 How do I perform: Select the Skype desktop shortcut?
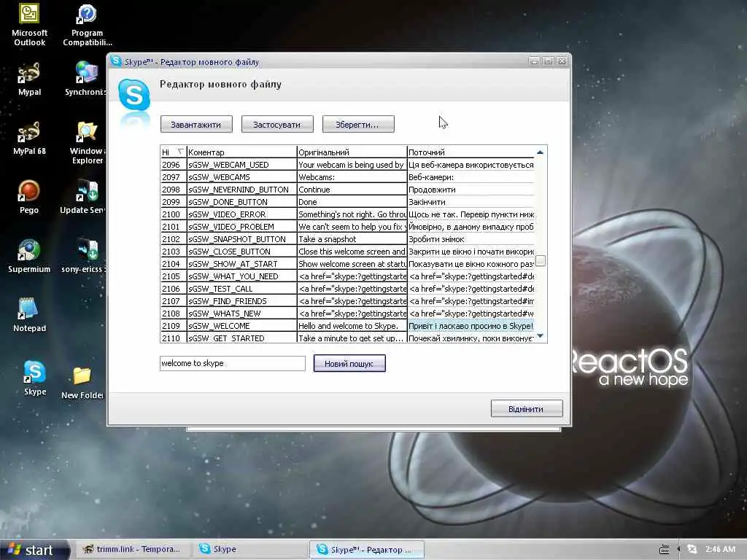35,378
